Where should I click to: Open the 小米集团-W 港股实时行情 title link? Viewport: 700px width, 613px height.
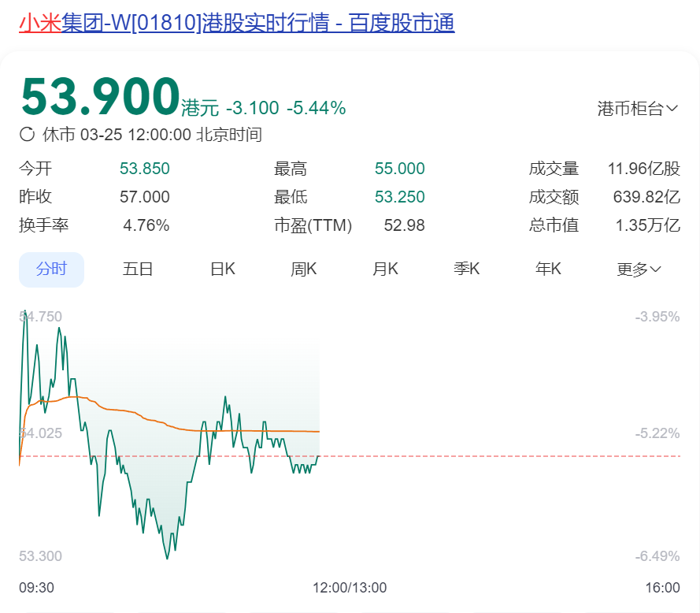pyautogui.click(x=236, y=22)
